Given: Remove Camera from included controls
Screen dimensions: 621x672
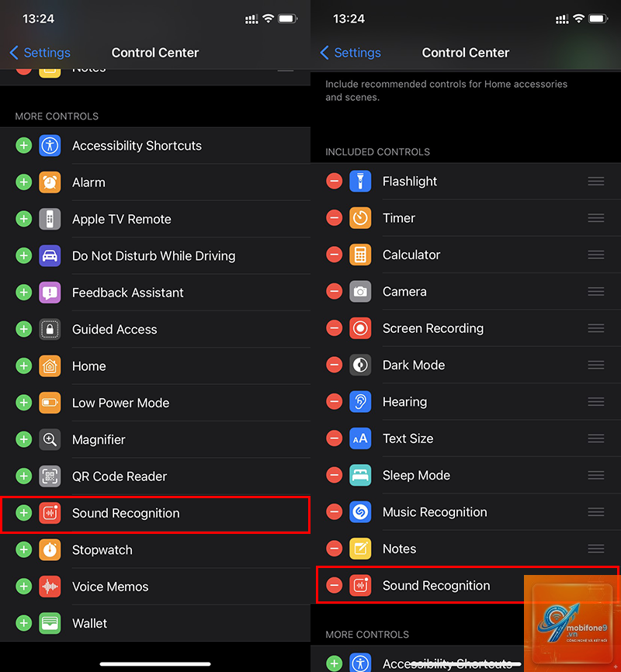Looking at the screenshot, I should click(x=334, y=292).
